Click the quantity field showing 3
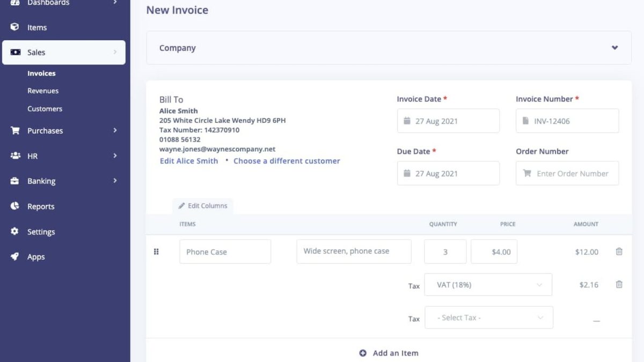Image resolution: width=644 pixels, height=362 pixels. [445, 252]
